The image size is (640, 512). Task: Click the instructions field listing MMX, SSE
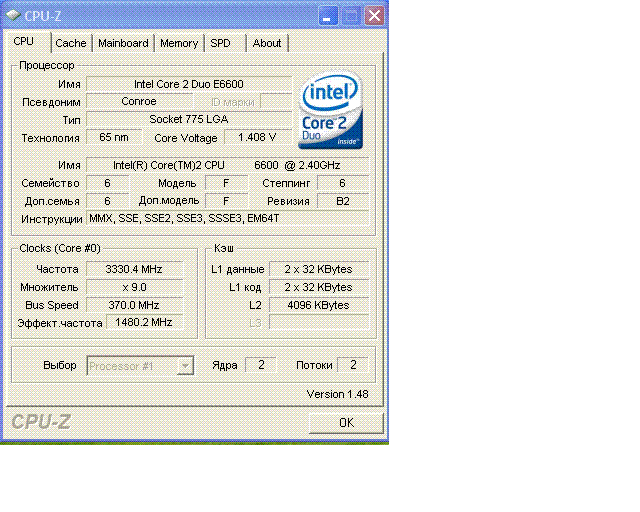227,218
